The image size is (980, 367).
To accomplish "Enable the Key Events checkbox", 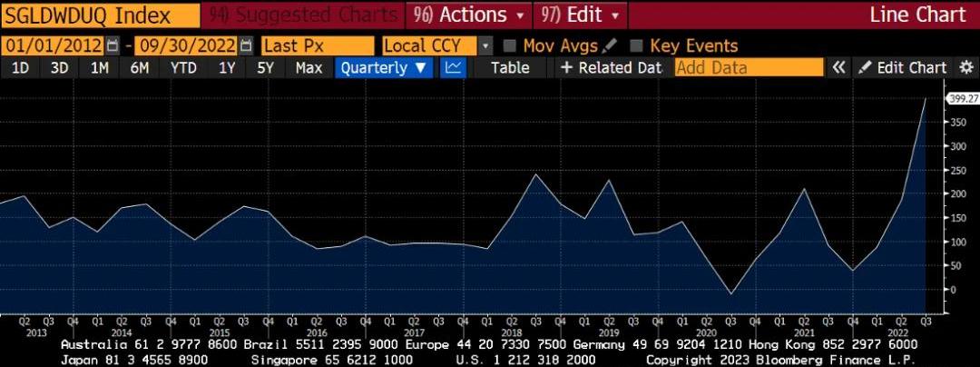I will 636,45.
